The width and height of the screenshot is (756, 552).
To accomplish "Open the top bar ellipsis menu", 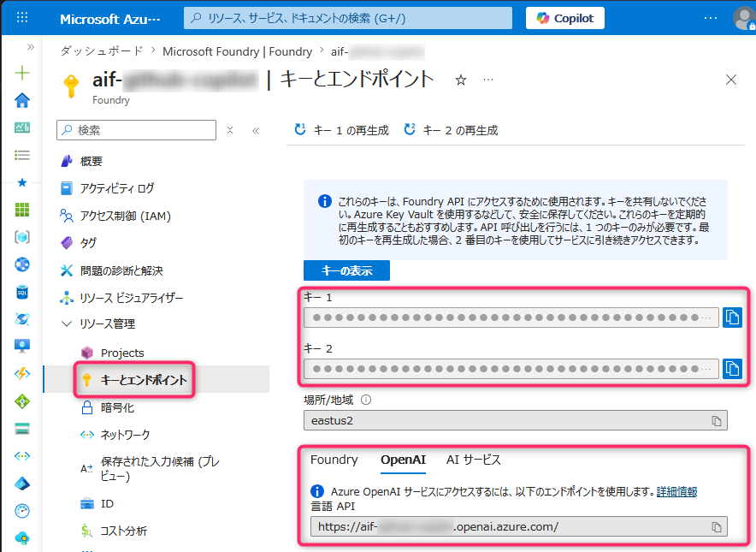I will [710, 18].
